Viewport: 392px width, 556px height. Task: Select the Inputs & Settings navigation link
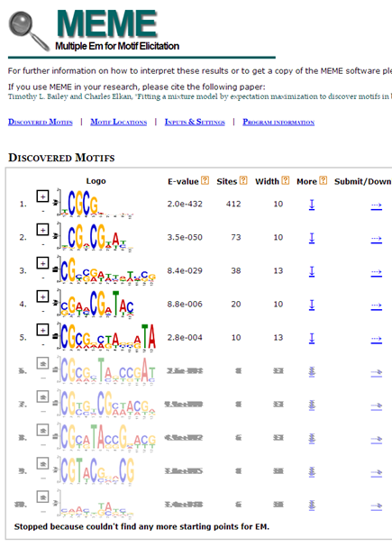pyautogui.click(x=195, y=122)
